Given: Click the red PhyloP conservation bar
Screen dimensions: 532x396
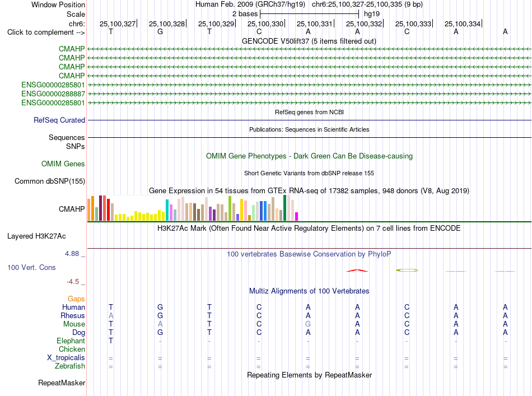Looking at the screenshot, I should point(357,271).
